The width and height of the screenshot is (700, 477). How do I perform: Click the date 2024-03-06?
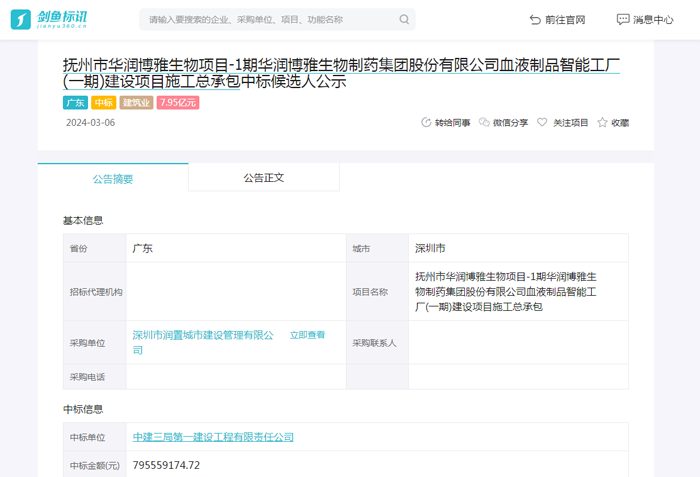[x=91, y=122]
